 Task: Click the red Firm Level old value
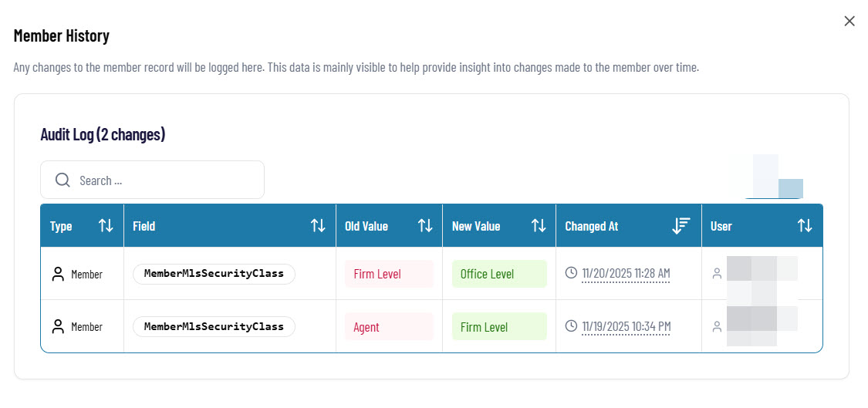pyautogui.click(x=389, y=274)
